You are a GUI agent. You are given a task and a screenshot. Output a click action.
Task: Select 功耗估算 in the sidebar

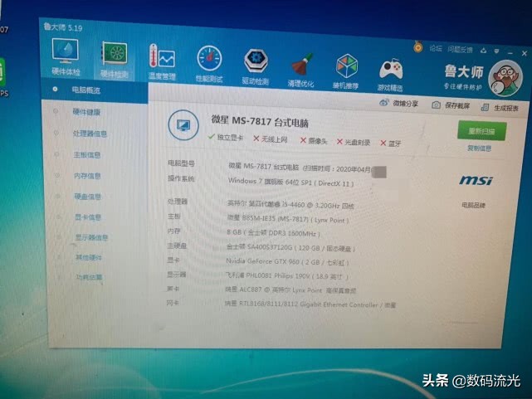pos(89,277)
